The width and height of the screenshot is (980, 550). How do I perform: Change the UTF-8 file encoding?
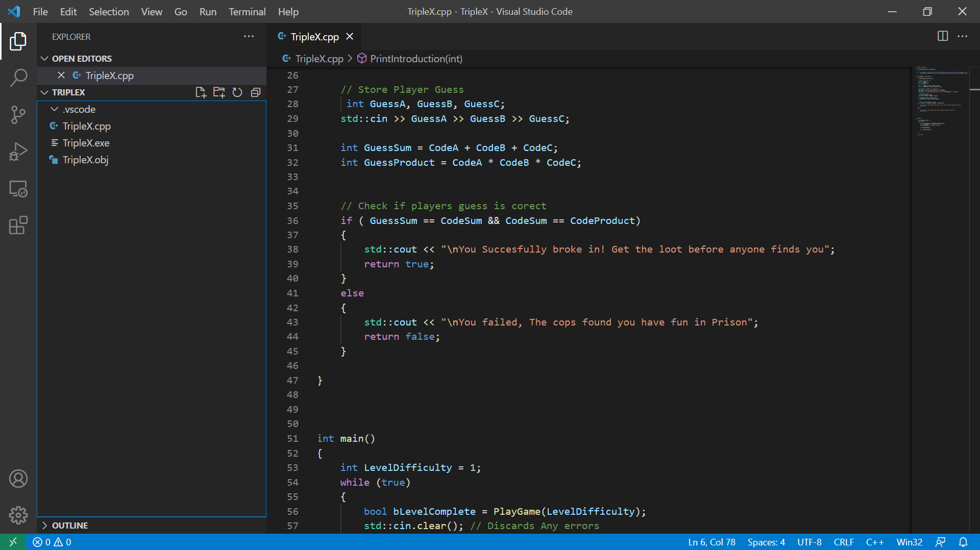[x=810, y=542]
